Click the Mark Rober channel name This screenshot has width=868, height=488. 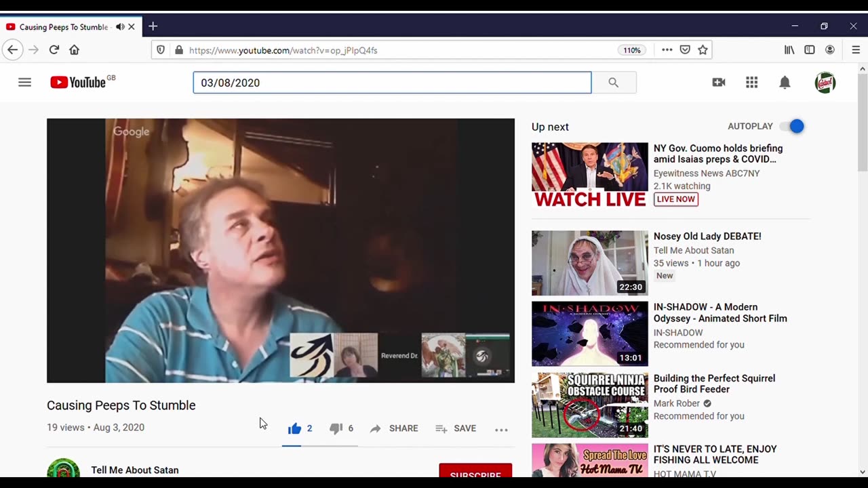(x=677, y=403)
